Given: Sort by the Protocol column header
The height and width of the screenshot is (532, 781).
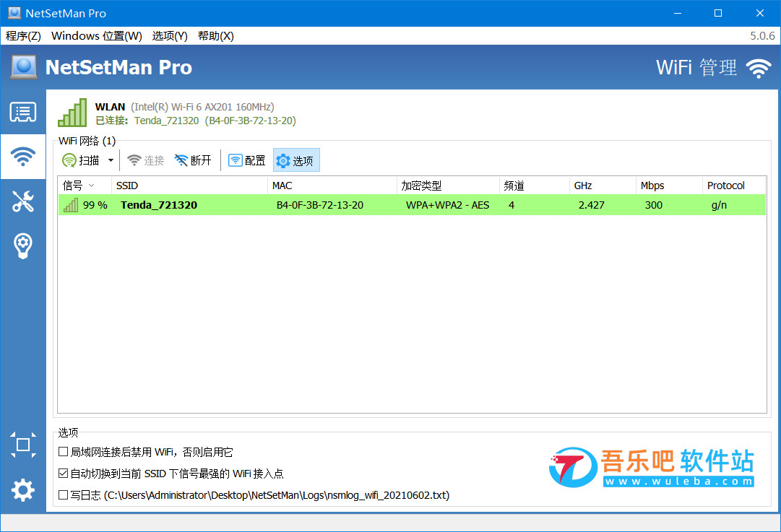Looking at the screenshot, I should coord(734,186).
